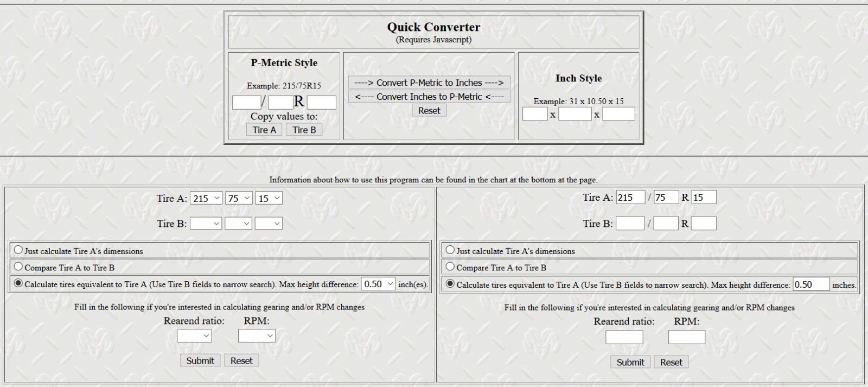Choose Just calculate Tire A's dimensions in text-entry form
This screenshot has width=868, height=387.
click(x=450, y=250)
